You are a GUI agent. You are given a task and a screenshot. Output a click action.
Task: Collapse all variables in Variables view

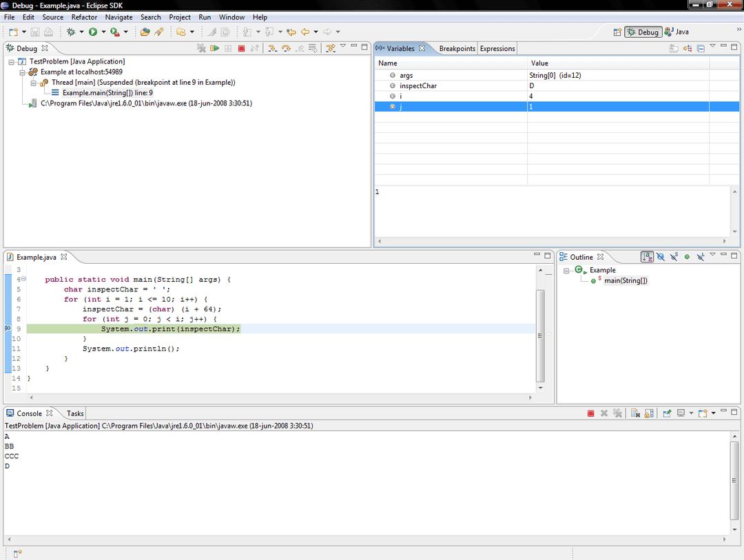pos(701,48)
